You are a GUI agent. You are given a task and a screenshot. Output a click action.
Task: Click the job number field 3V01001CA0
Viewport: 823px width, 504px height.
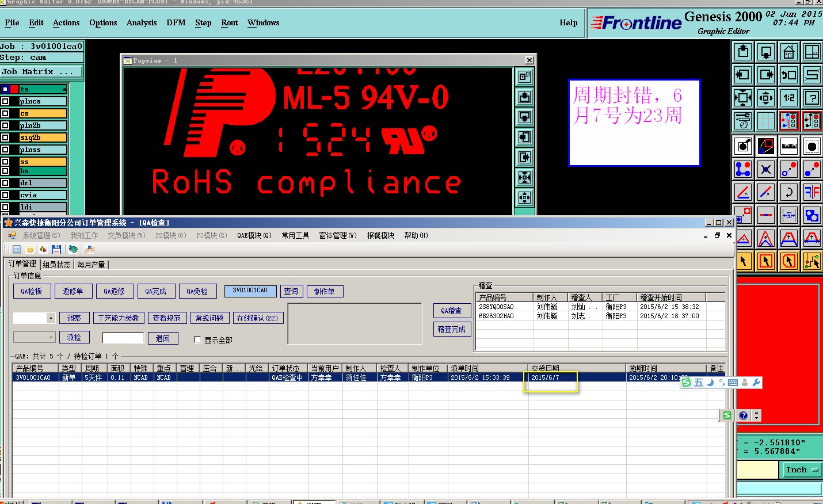click(250, 291)
